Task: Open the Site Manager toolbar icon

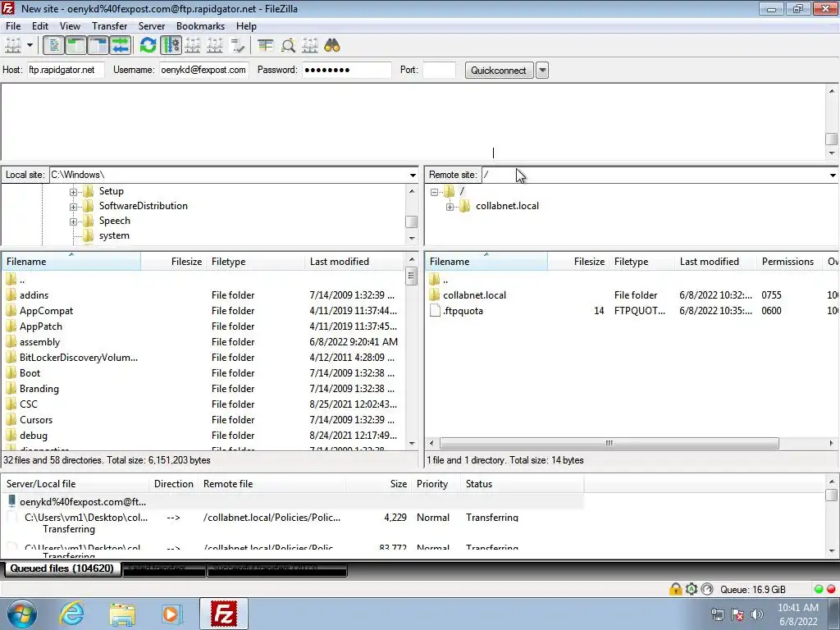Action: point(13,46)
